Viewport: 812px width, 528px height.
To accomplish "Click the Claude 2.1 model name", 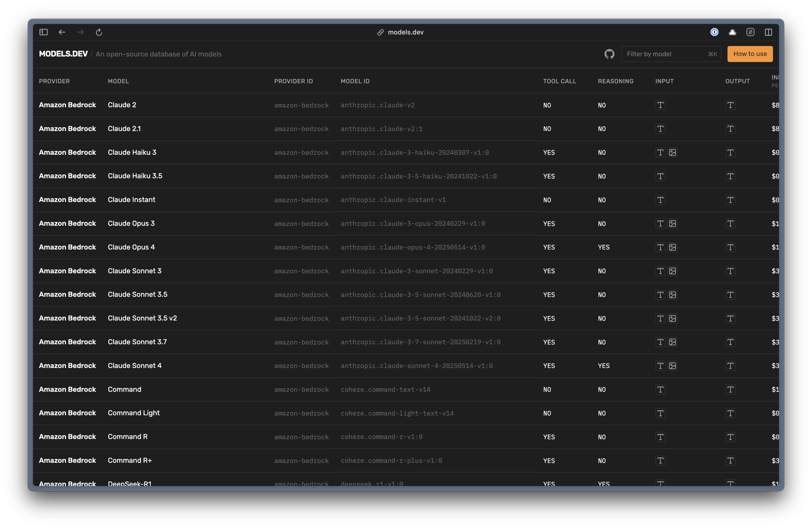I will coord(124,128).
